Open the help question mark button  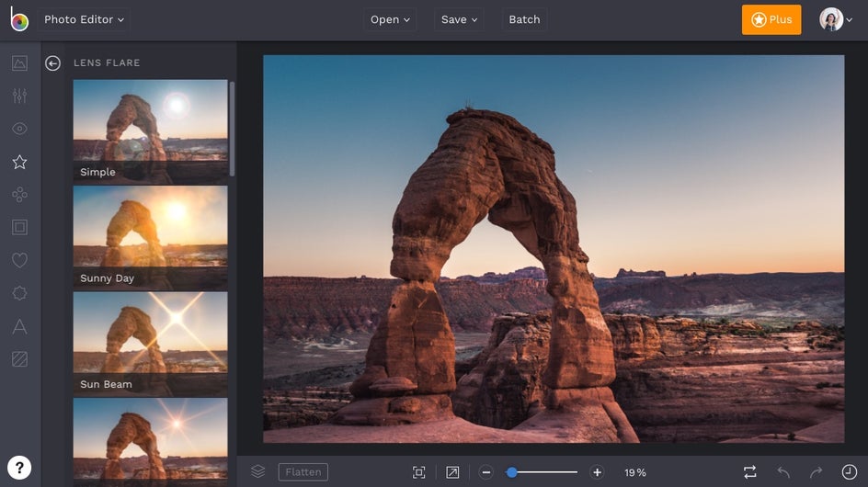pyautogui.click(x=19, y=468)
